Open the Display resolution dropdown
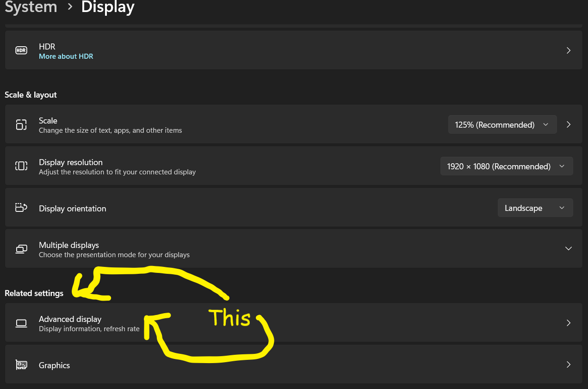588x389 pixels. (x=507, y=167)
